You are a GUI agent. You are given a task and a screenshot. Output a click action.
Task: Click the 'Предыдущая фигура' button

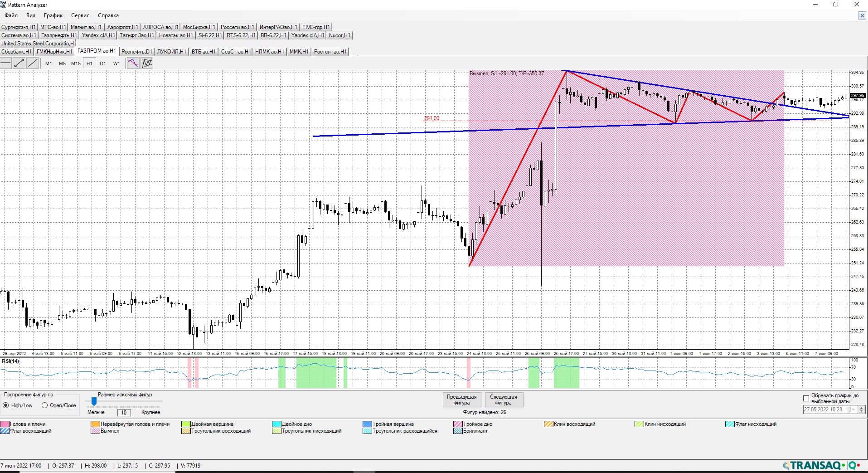(461, 400)
